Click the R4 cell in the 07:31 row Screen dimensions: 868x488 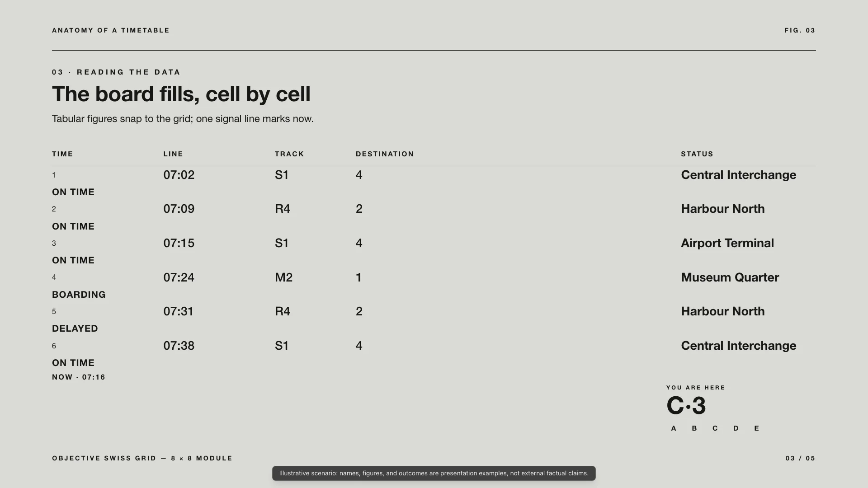283,311
